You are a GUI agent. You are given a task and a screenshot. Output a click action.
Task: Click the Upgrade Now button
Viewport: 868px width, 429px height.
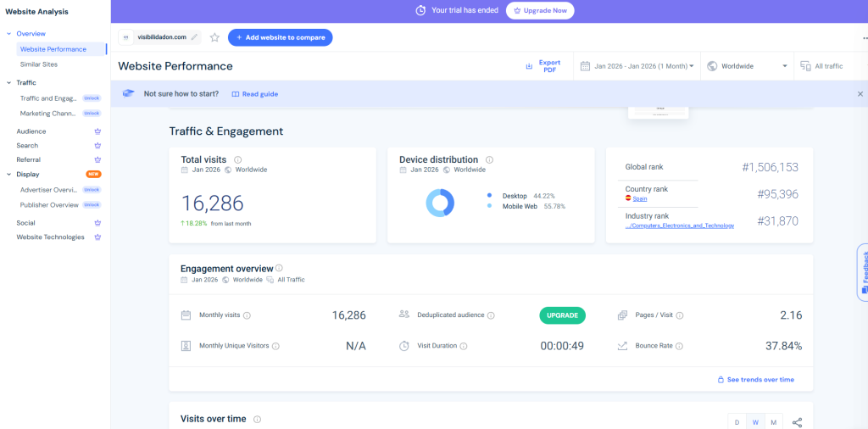(540, 10)
